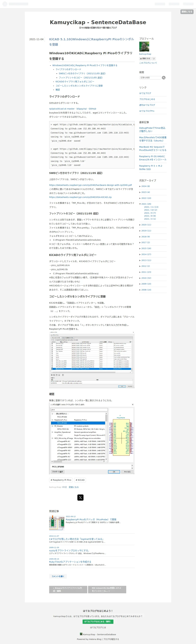Open the VGA-KiCAD.zip download link

pyautogui.click(x=80, y=197)
